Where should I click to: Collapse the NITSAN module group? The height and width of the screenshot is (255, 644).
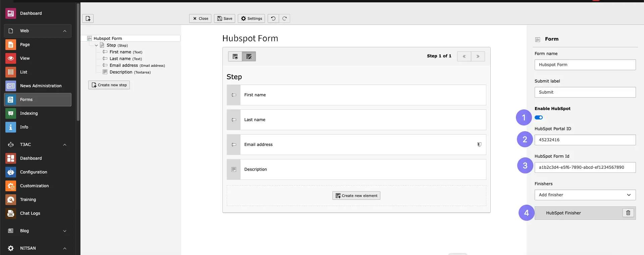pos(65,248)
